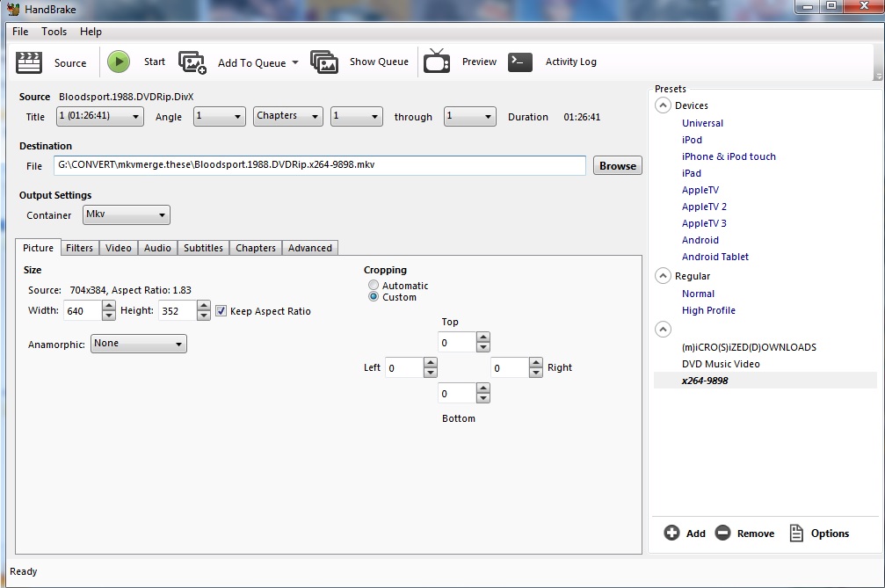Open the Tools menu

[54, 32]
